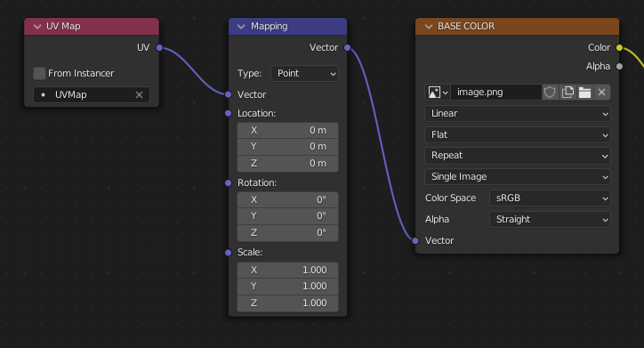Collapse the Mapping node

(241, 27)
